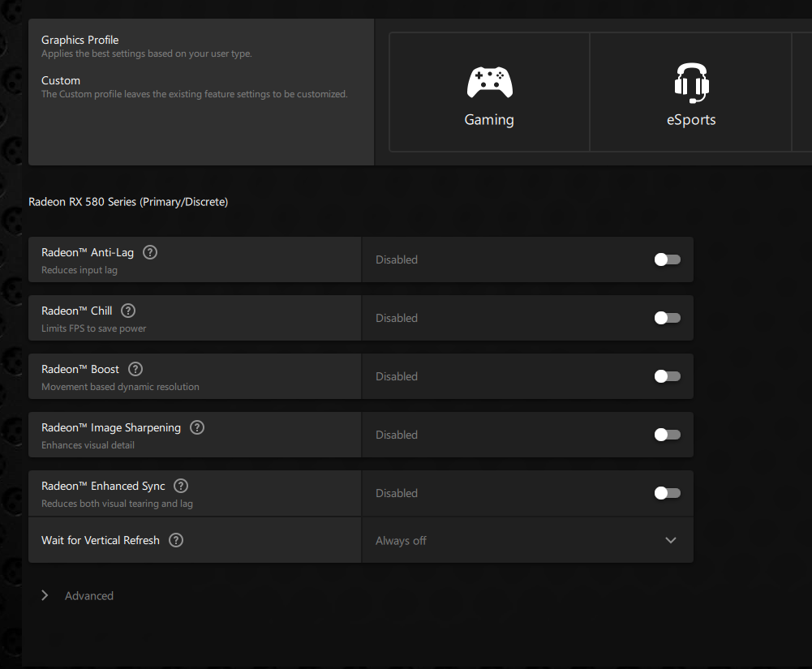This screenshot has height=669, width=812.
Task: Click the Always off dropdown value
Action: [401, 541]
